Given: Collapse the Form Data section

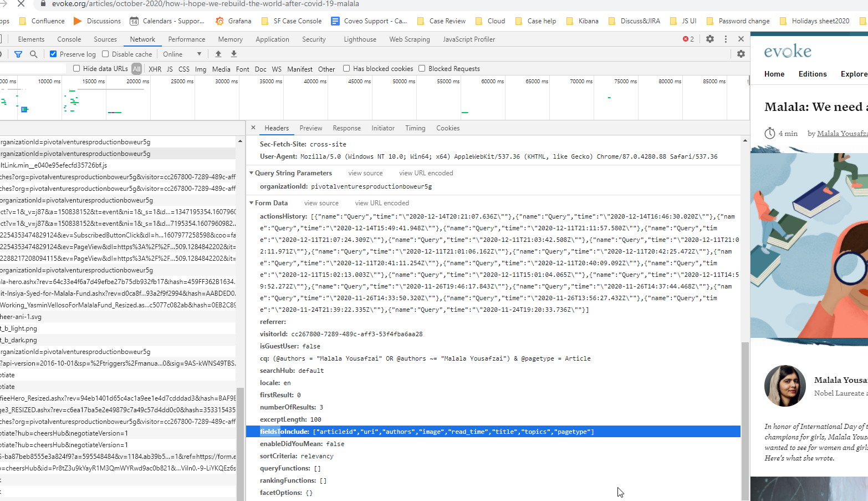Looking at the screenshot, I should click(252, 203).
